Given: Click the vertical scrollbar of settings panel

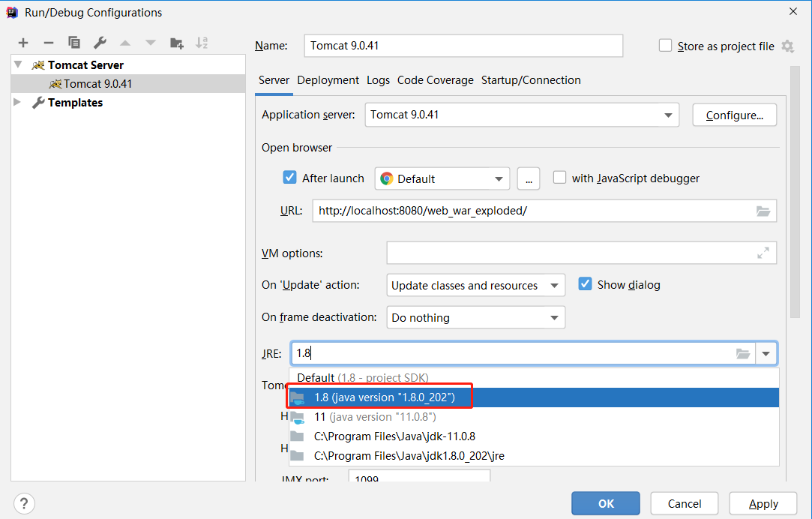Looking at the screenshot, I should pyautogui.click(x=795, y=192).
